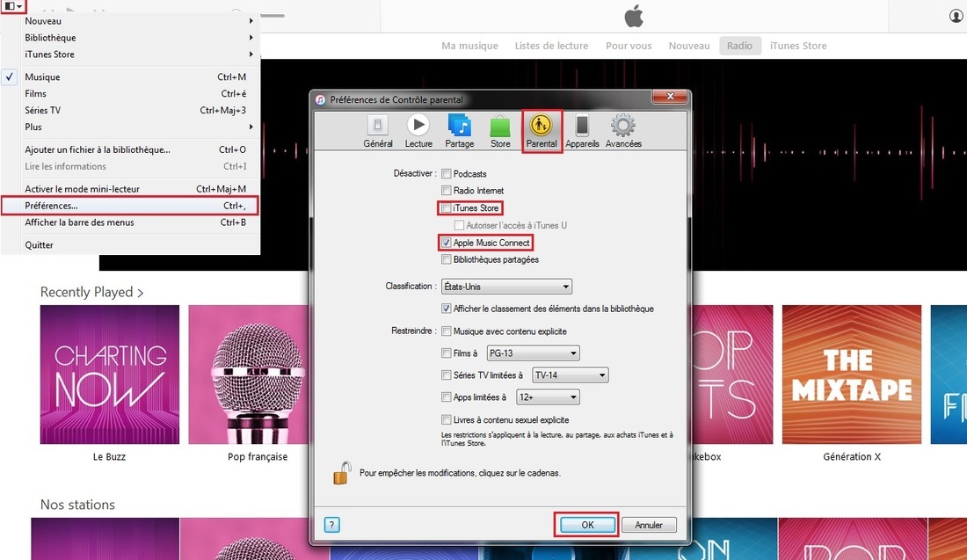This screenshot has width=967, height=560.
Task: Enable Séries TV limitées à checkbox
Action: (447, 375)
